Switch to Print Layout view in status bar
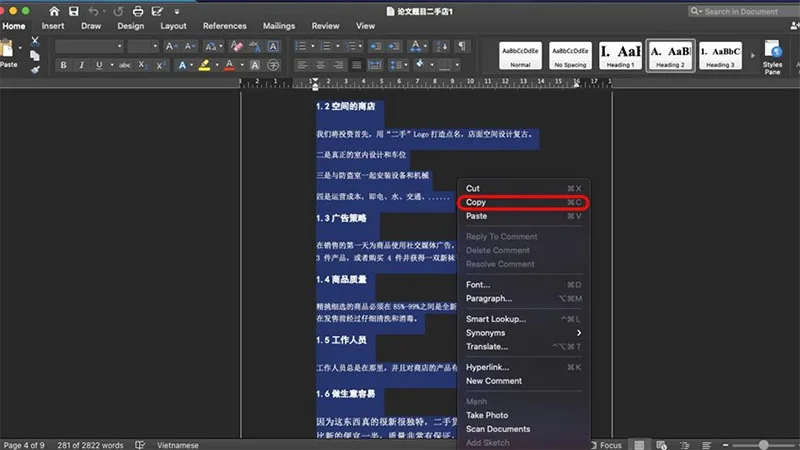800x450 pixels. click(x=639, y=445)
